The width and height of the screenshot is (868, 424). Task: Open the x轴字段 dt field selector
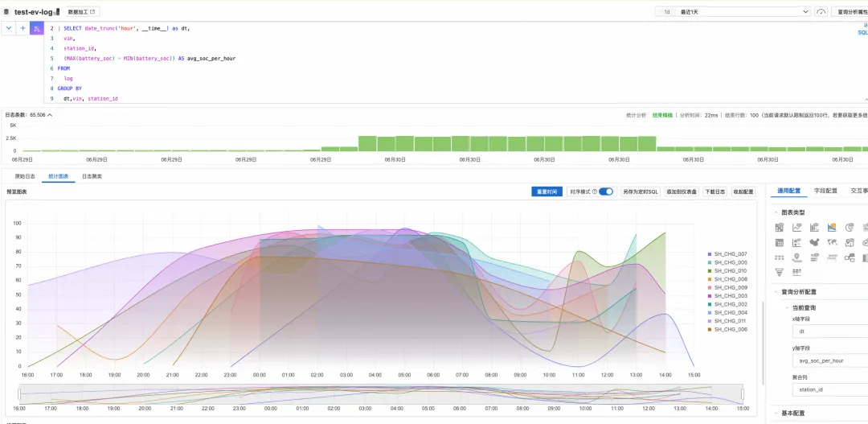pos(829,331)
